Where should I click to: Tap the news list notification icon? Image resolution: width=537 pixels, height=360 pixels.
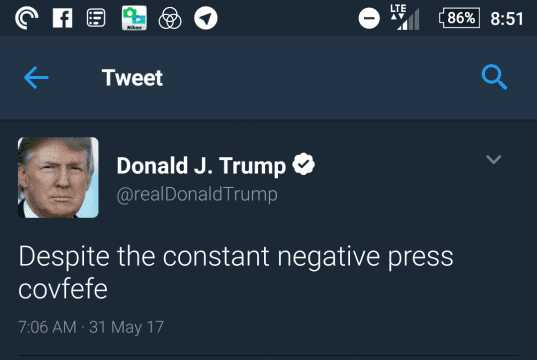[96, 18]
